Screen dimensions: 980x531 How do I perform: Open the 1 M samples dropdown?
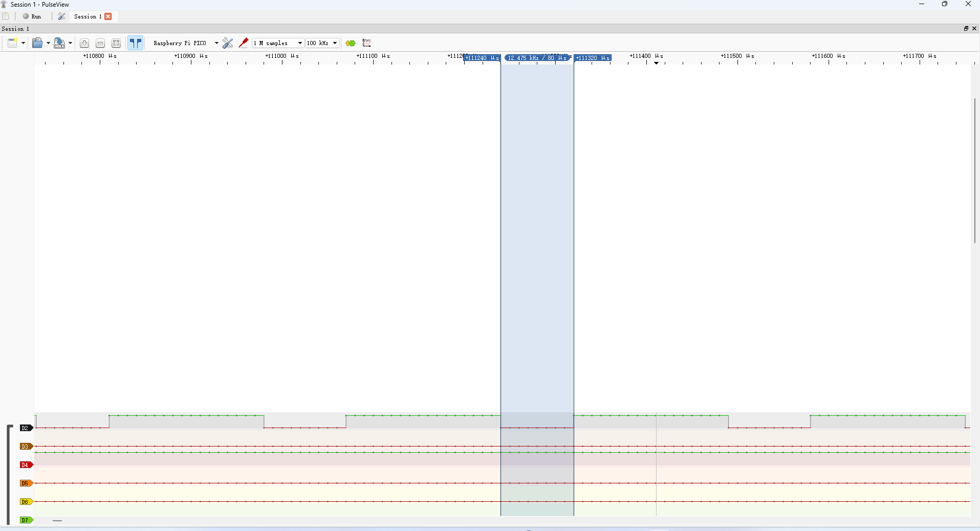[x=278, y=43]
